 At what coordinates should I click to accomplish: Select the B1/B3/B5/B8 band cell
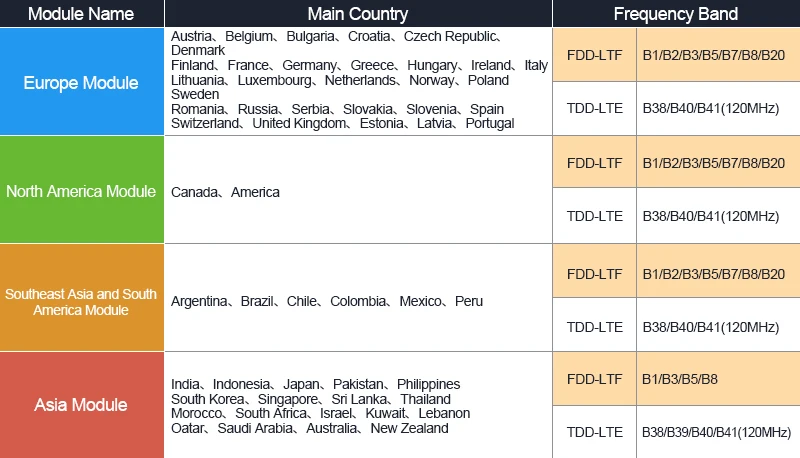718,379
